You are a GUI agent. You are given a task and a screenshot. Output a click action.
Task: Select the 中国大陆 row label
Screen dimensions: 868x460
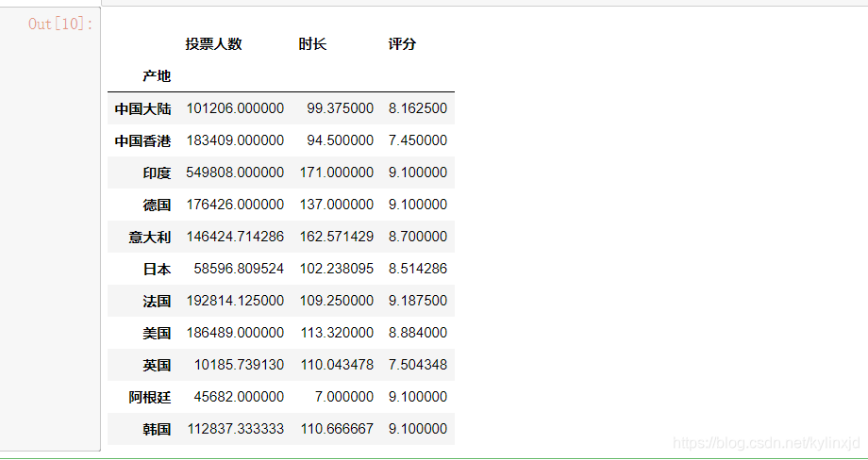tap(142, 108)
